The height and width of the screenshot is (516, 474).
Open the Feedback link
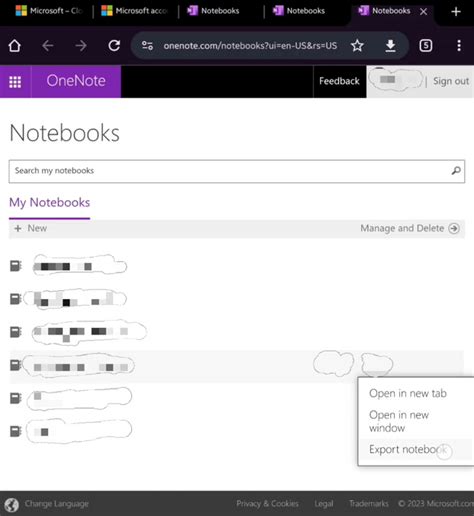pyautogui.click(x=339, y=81)
